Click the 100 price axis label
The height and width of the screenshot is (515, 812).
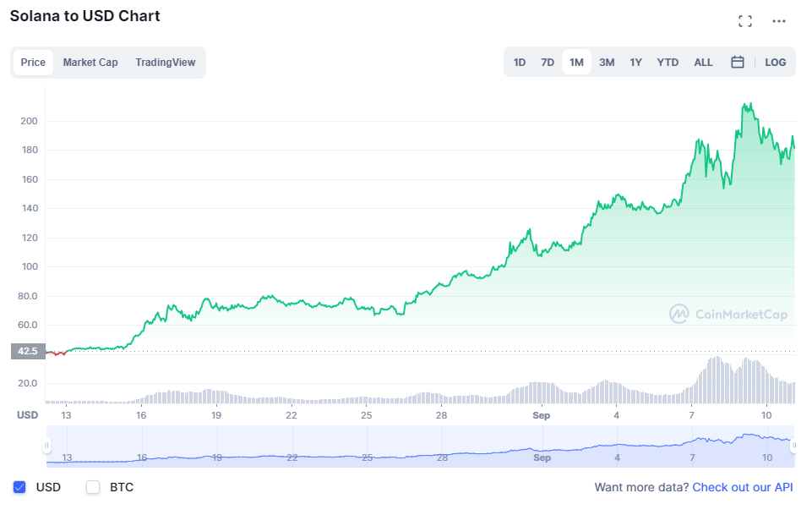(x=29, y=266)
